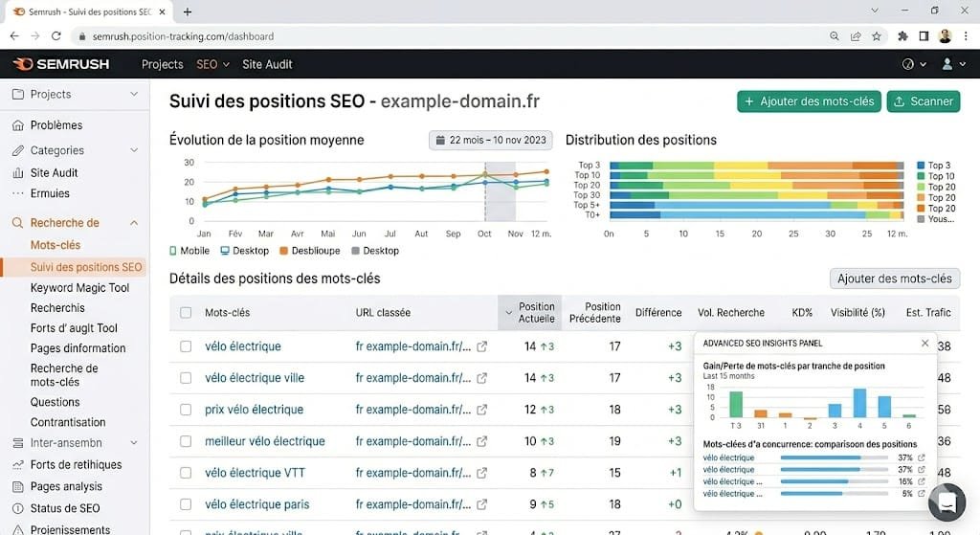Check the vélo électrique paris checkbox
This screenshot has width=980, height=535.
186,504
